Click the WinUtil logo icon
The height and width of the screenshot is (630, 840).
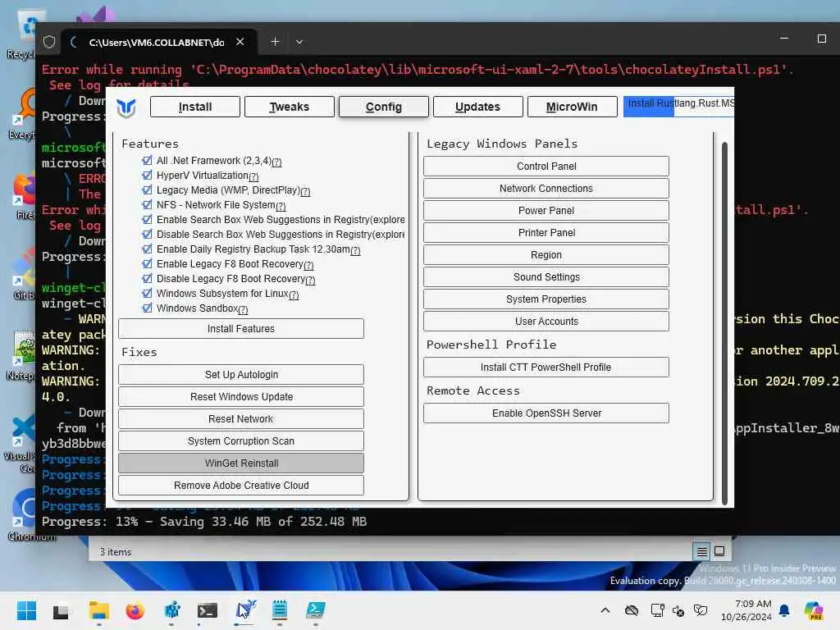point(126,107)
